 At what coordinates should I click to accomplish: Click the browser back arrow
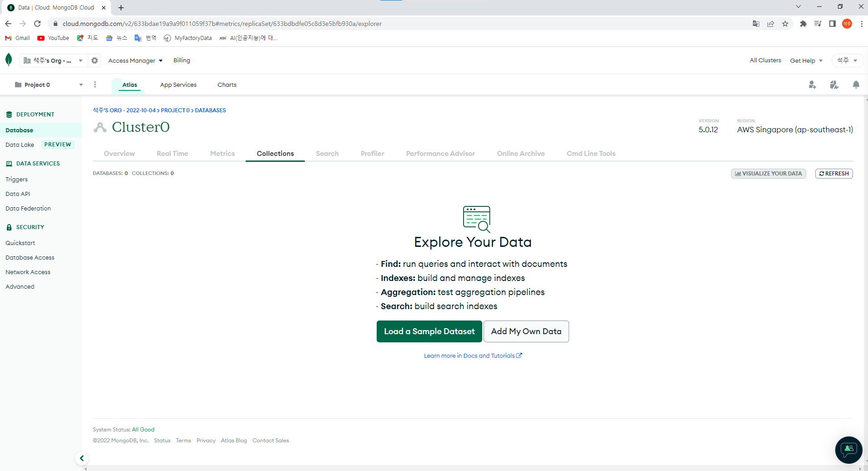pyautogui.click(x=8, y=24)
